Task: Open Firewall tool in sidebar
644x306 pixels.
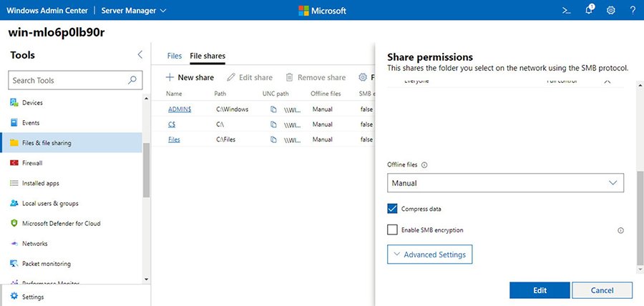Action: coord(32,163)
